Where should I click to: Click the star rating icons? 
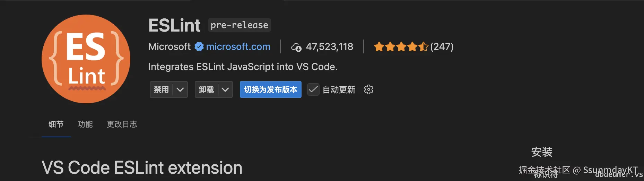tap(401, 46)
